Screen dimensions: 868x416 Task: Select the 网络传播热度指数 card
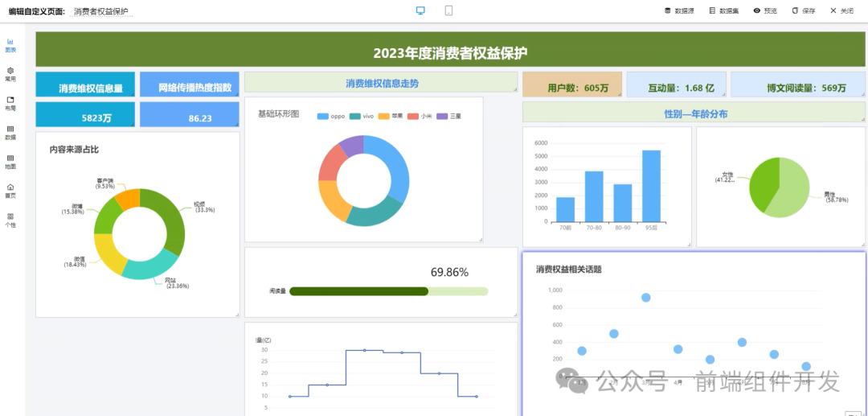(x=190, y=84)
